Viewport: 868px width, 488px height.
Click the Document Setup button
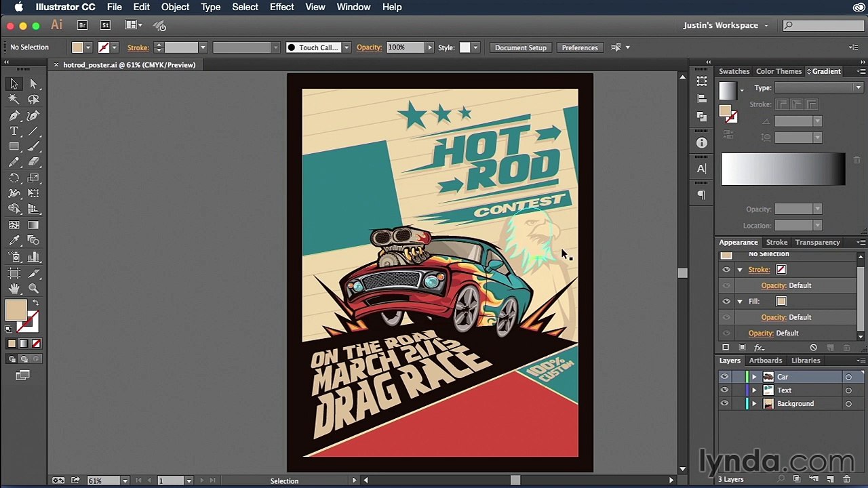520,47
